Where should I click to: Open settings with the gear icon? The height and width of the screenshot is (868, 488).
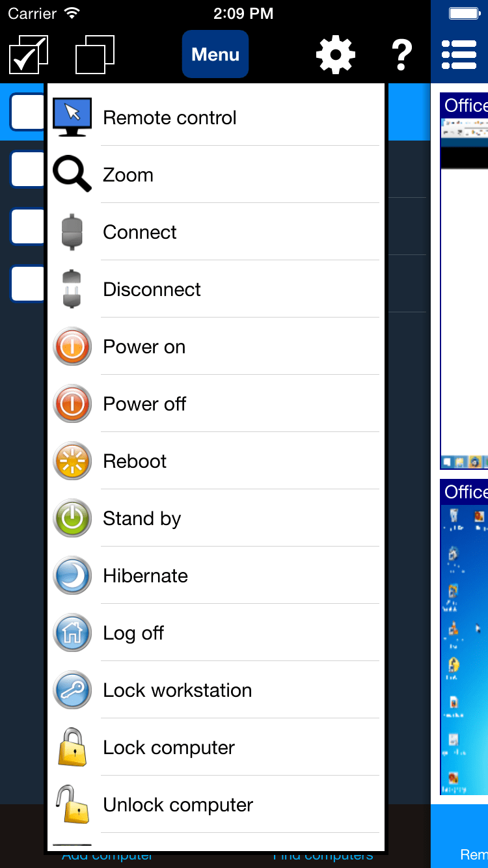click(x=336, y=55)
